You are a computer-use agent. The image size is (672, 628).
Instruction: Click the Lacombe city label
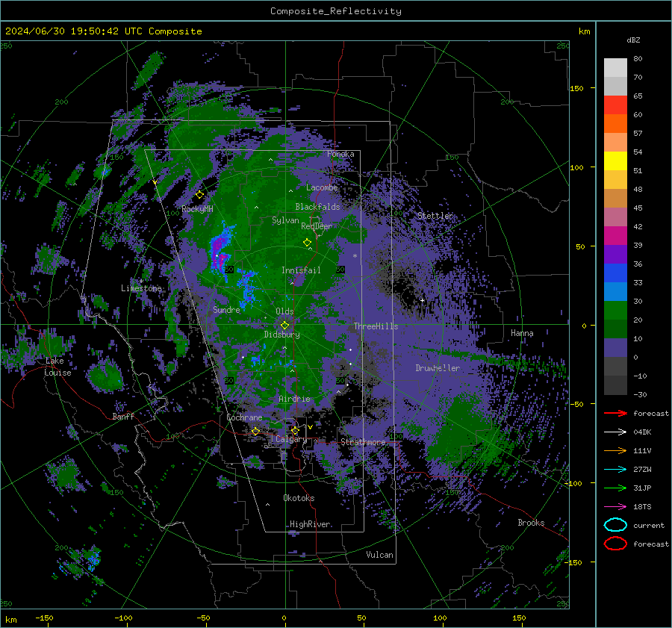[322, 187]
